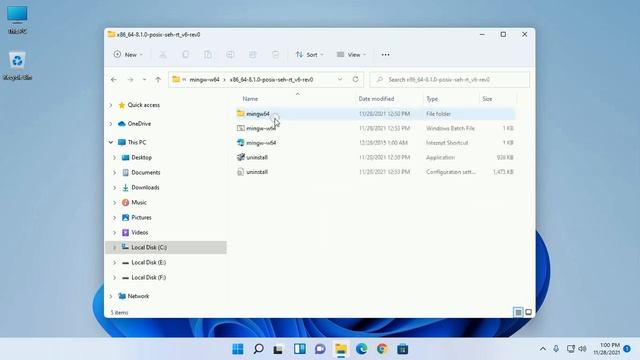Go up one folder level arrow
The width and height of the screenshot is (640, 360).
coord(158,80)
